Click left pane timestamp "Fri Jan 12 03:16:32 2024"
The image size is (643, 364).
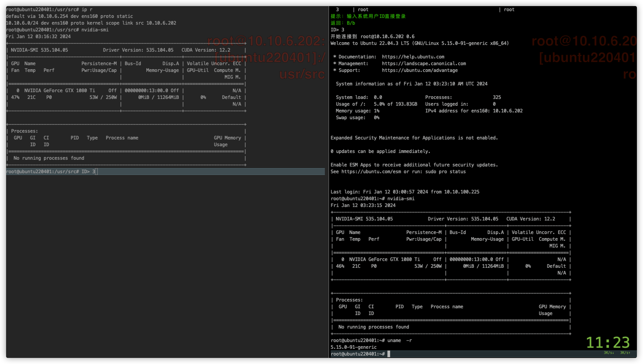(38, 36)
